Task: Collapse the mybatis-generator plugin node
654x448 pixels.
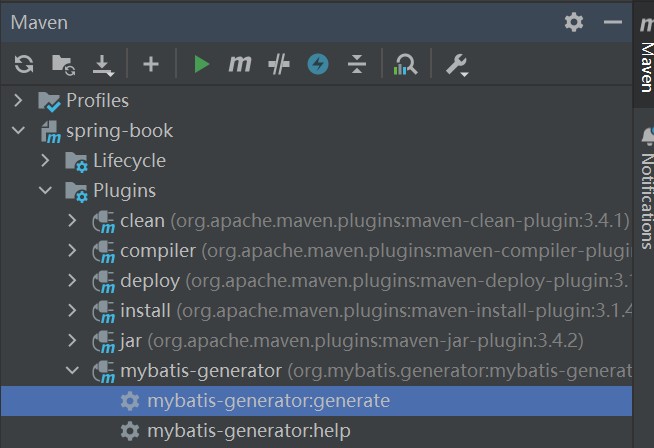Action: pyautogui.click(x=72, y=370)
